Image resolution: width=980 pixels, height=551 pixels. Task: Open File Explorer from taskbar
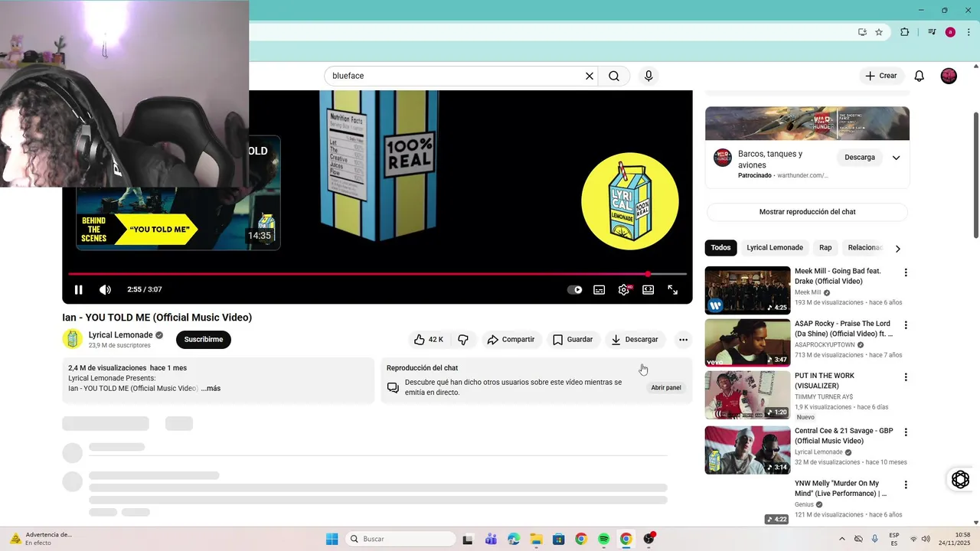[536, 539]
